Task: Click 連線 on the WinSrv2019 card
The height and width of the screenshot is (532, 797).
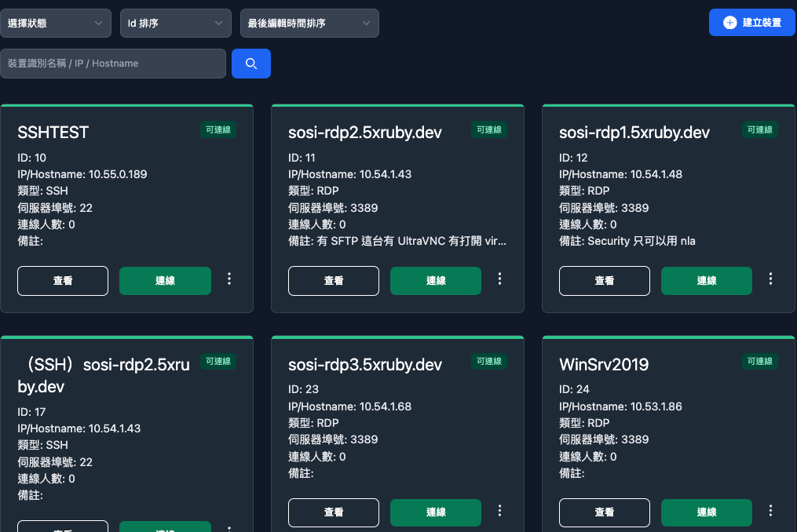Action: (x=707, y=512)
